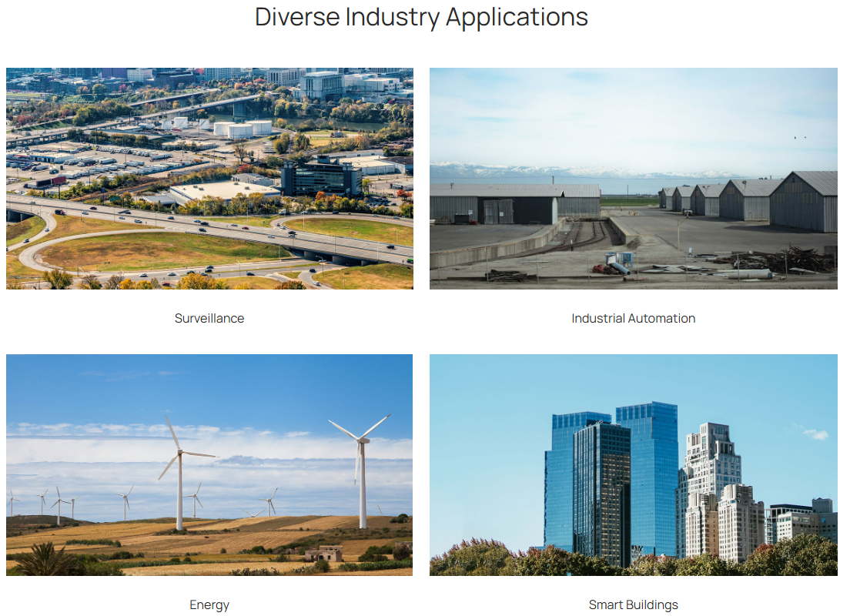The height and width of the screenshot is (616, 860).
Task: Click the large central wind turbine
Action: point(179,477)
